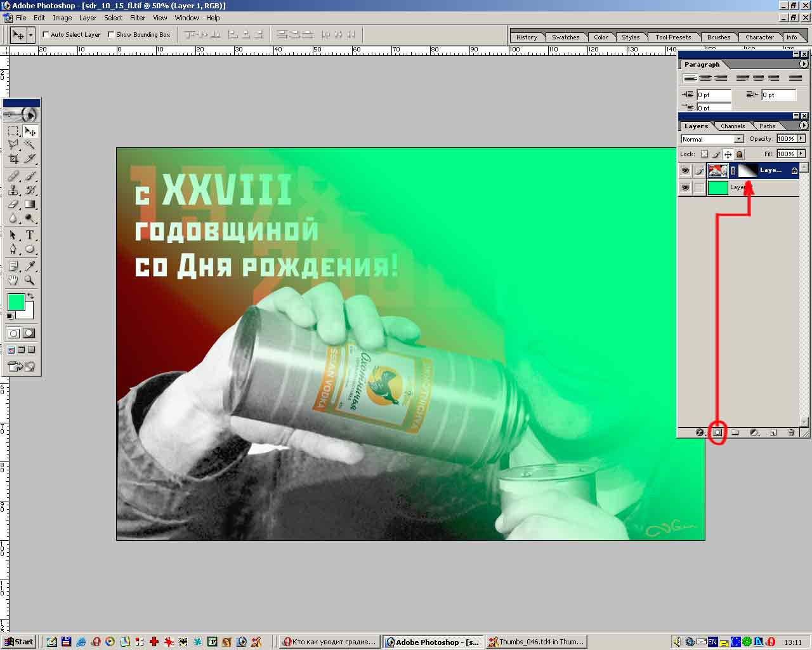The height and width of the screenshot is (650, 812).
Task: Open adjustment layer menu
Action: point(754,432)
